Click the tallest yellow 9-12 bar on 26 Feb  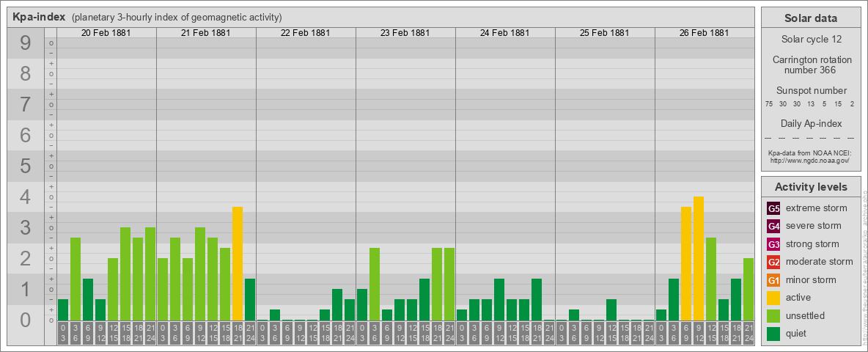(x=699, y=258)
